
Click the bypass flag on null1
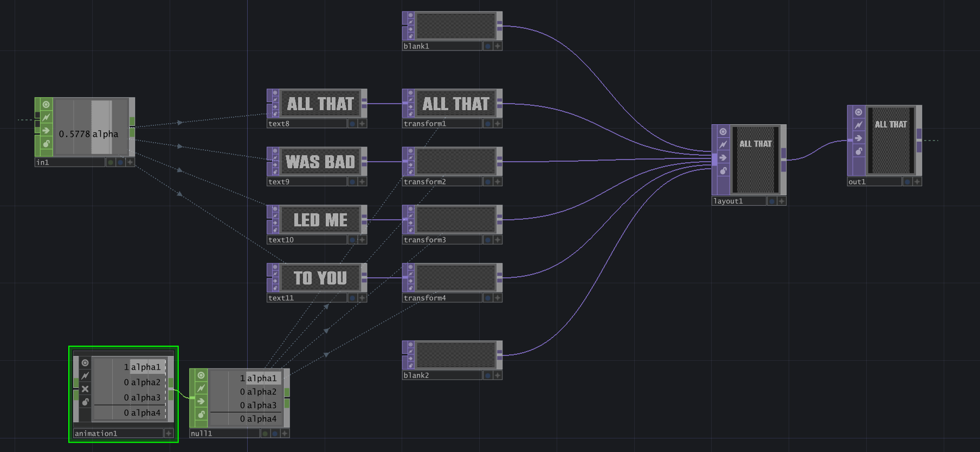click(201, 389)
